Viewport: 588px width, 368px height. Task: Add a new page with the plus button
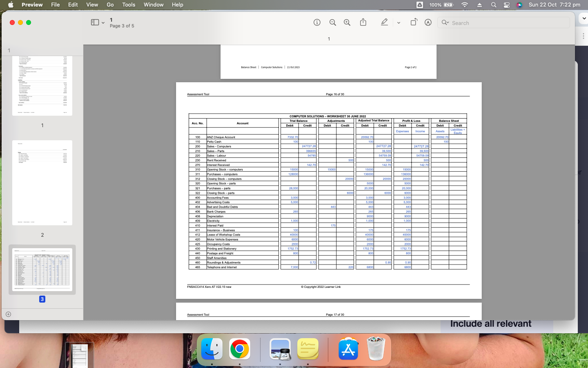pyautogui.click(x=8, y=314)
